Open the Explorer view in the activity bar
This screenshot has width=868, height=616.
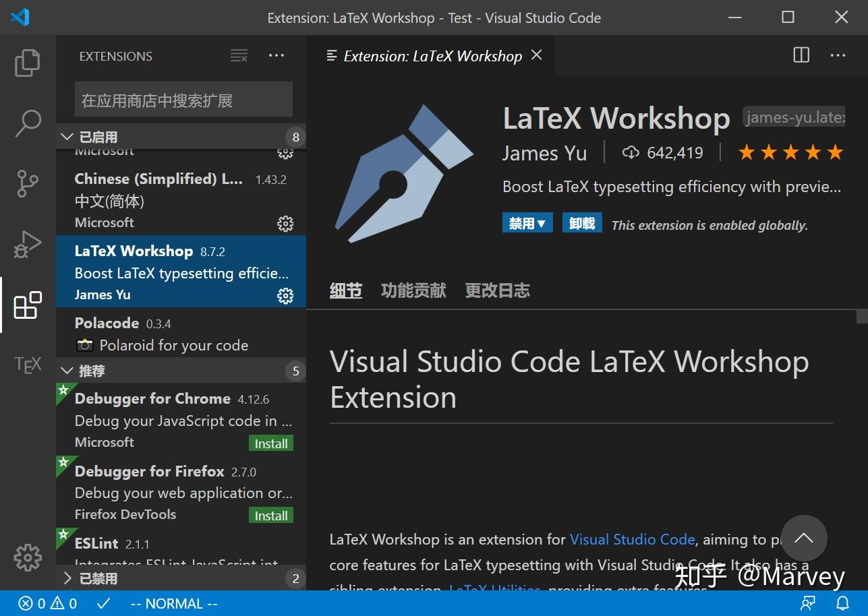(x=27, y=62)
